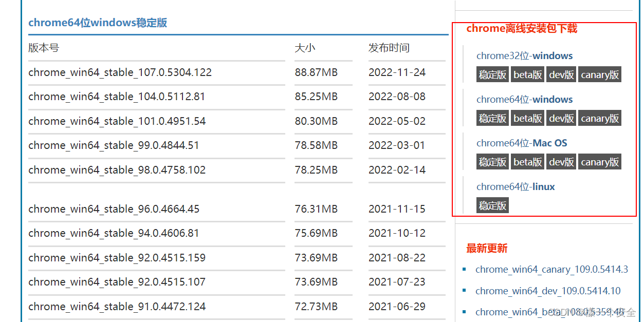This screenshot has width=644, height=322.
Task: Click the 2022-03-01 release date
Action: [x=397, y=145]
